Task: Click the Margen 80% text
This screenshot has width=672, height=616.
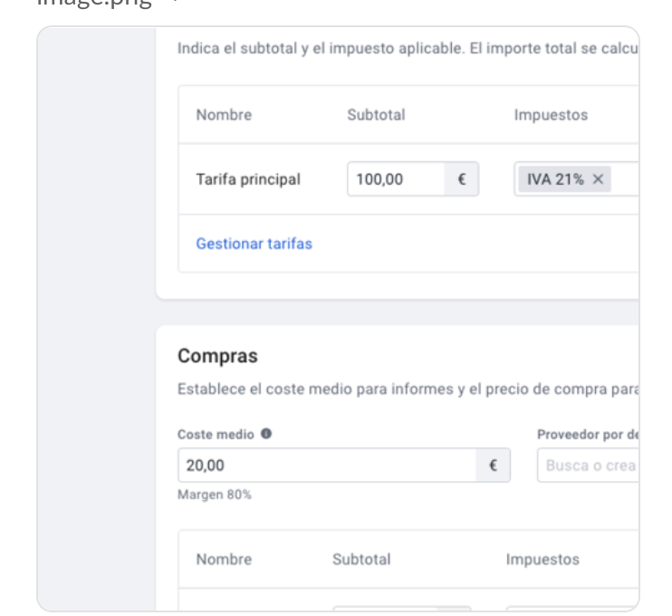Action: tap(215, 495)
